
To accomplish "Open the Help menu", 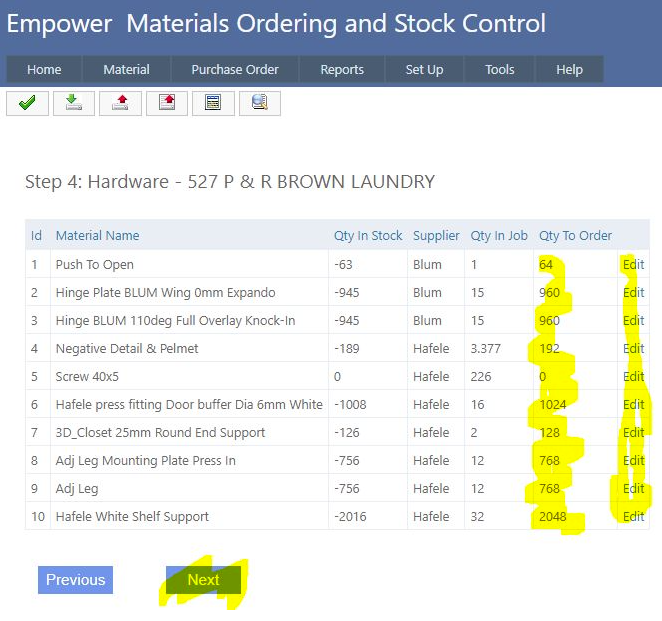I will [569, 69].
